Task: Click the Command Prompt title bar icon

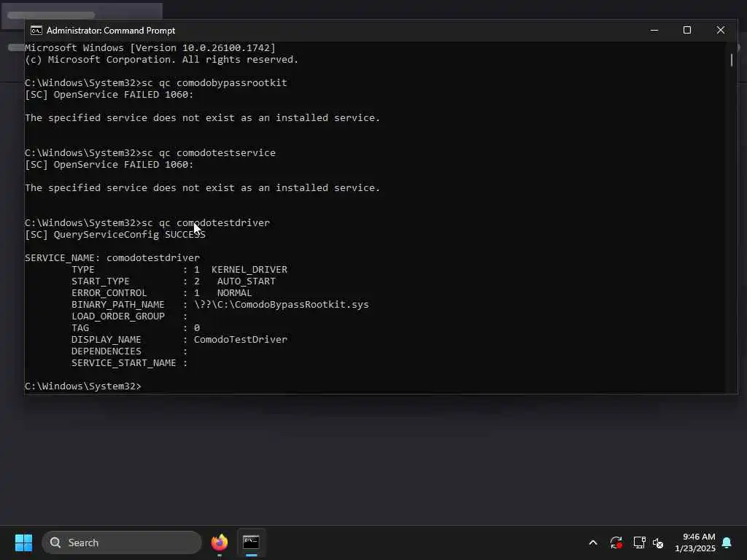Action: tap(36, 31)
